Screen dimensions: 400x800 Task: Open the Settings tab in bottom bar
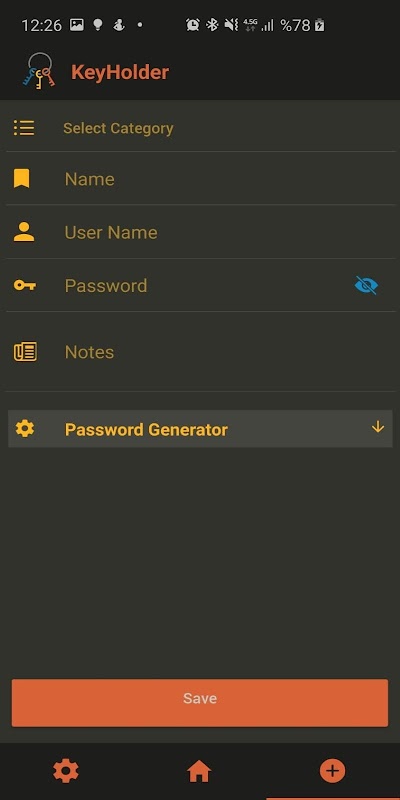pyautogui.click(x=66, y=771)
